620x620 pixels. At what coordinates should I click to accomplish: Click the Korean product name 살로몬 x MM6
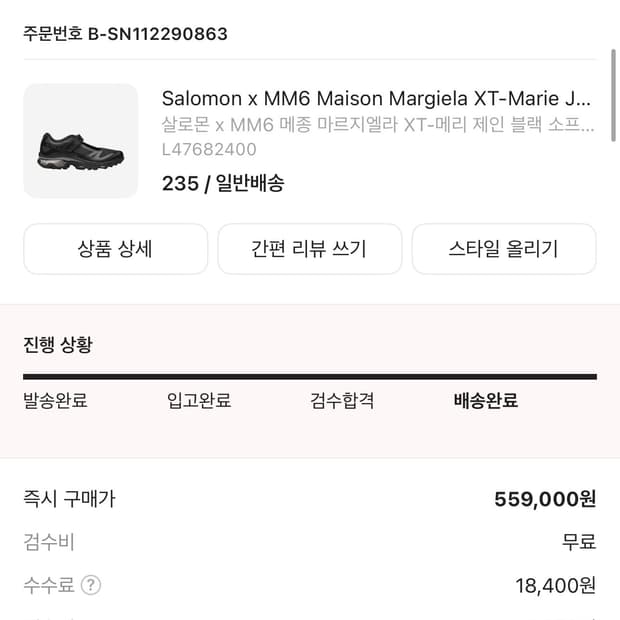376,125
